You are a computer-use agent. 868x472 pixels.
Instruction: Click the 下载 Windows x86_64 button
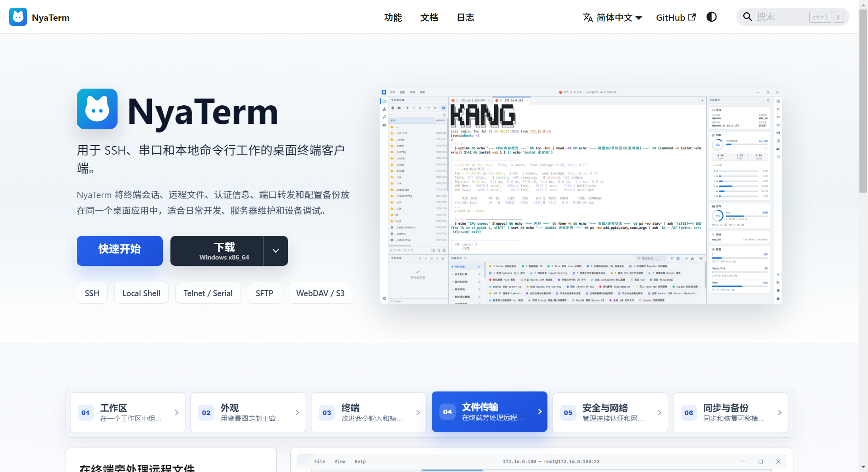click(x=217, y=251)
